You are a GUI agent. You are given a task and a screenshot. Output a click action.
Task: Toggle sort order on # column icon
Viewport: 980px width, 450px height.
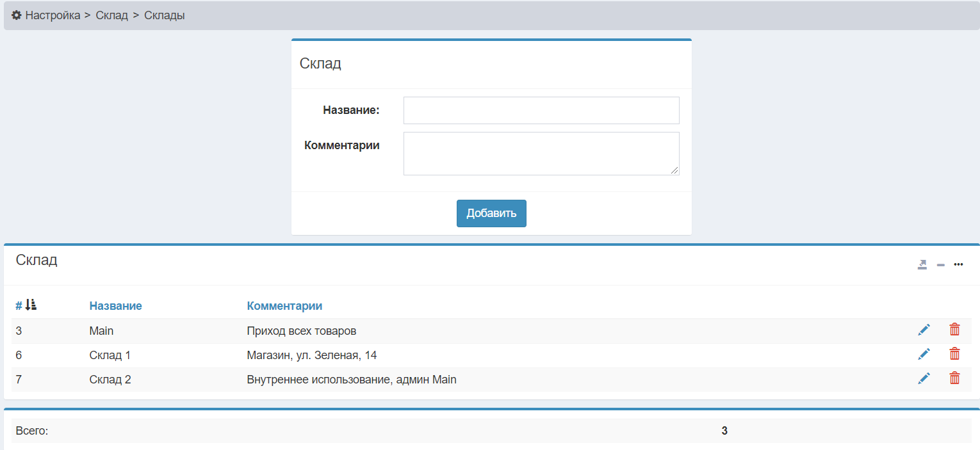pyautogui.click(x=31, y=306)
